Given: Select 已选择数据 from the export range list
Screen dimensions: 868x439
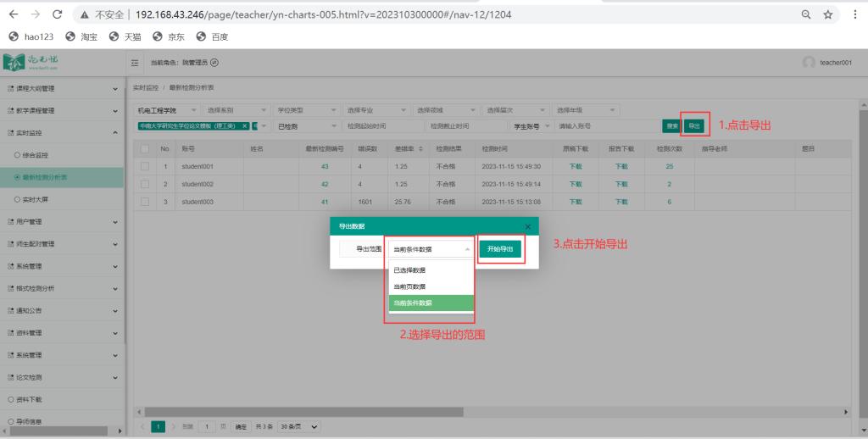Looking at the screenshot, I should pyautogui.click(x=410, y=270).
